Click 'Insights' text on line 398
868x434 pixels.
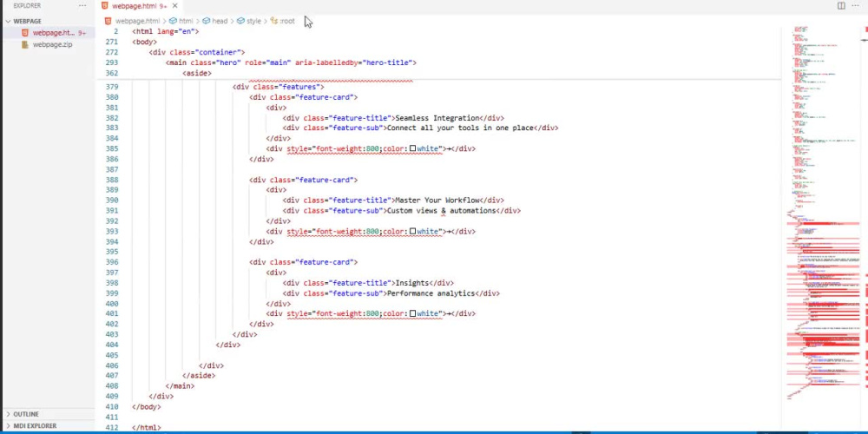point(411,283)
